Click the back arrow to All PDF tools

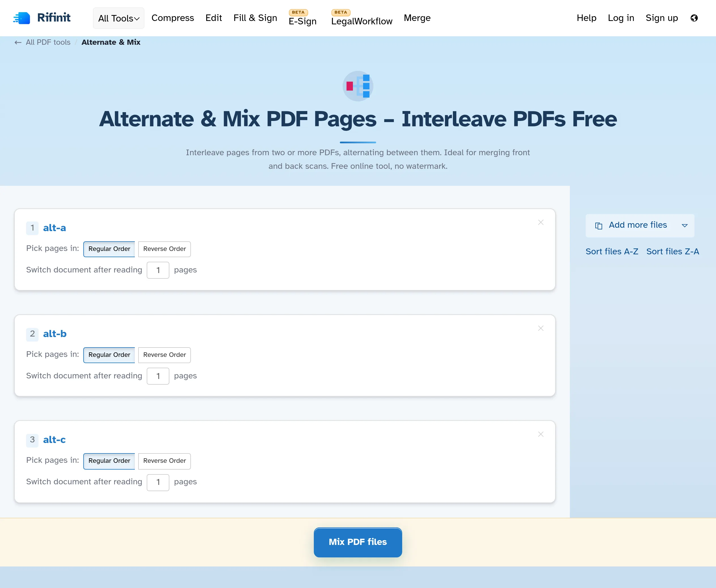18,42
